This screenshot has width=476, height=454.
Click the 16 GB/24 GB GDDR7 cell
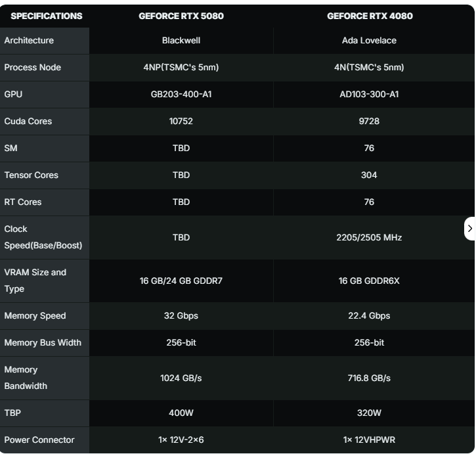(181, 281)
